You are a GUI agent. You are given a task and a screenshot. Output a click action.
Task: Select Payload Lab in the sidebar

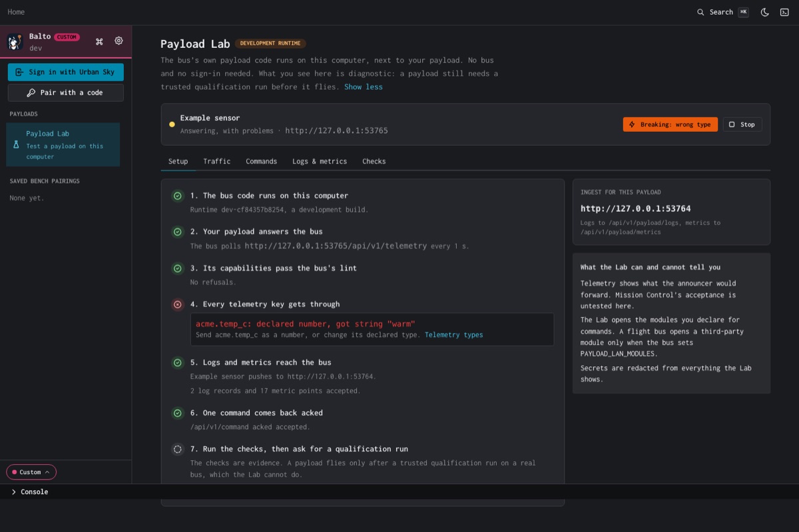tap(63, 144)
